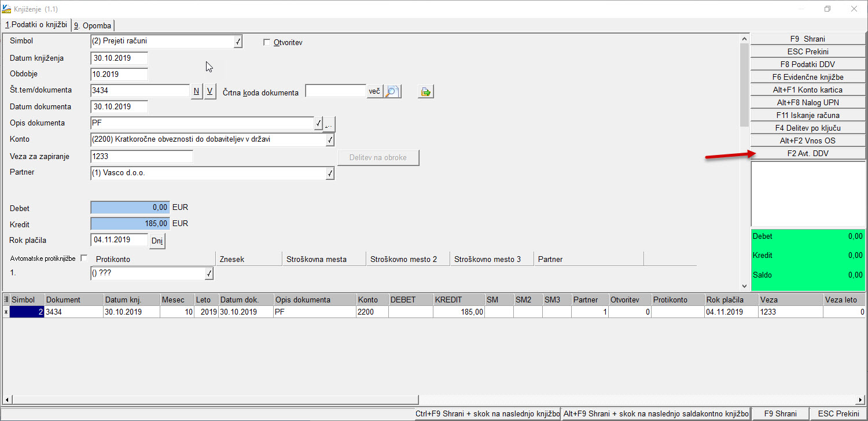Click the barcode search magnifier icon
The image size is (868, 421).
tap(393, 91)
